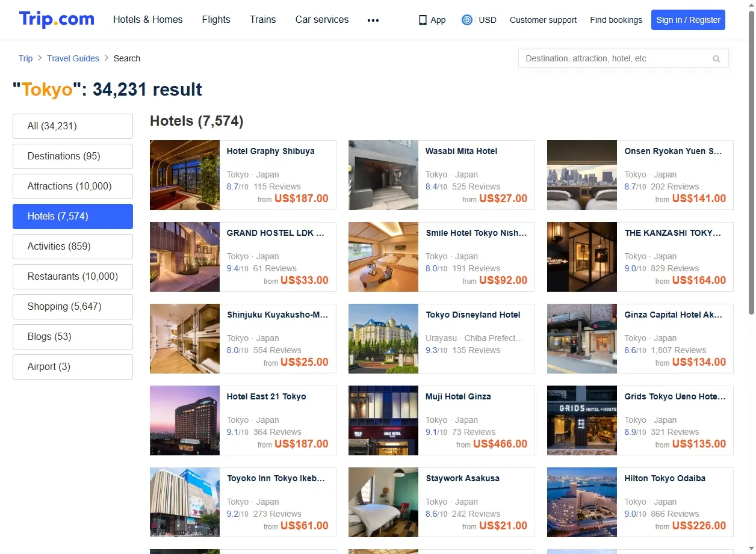Click the globe language icon
The height and width of the screenshot is (554, 756).
pos(466,20)
